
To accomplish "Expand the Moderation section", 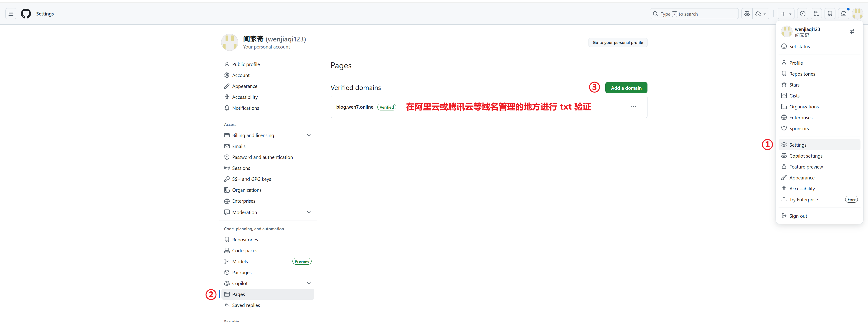I will 308,212.
